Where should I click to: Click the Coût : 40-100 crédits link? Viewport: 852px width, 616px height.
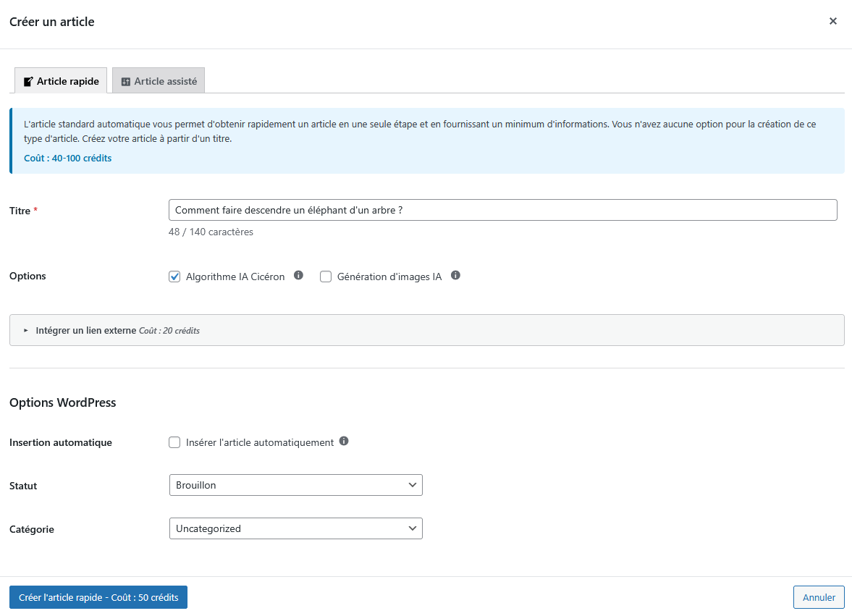pyautogui.click(x=67, y=157)
